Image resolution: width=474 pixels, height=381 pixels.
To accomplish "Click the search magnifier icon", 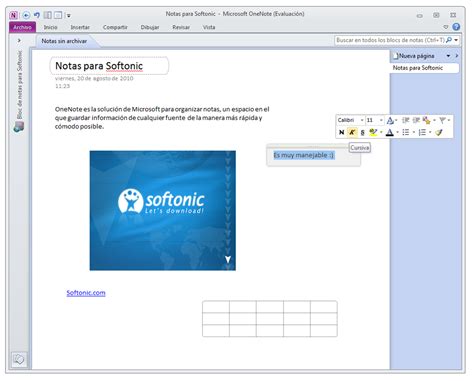I will 449,40.
